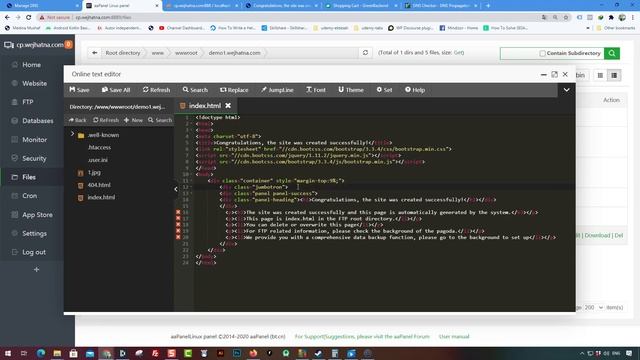Maximize the Online text editor dialog

[x=554, y=74]
